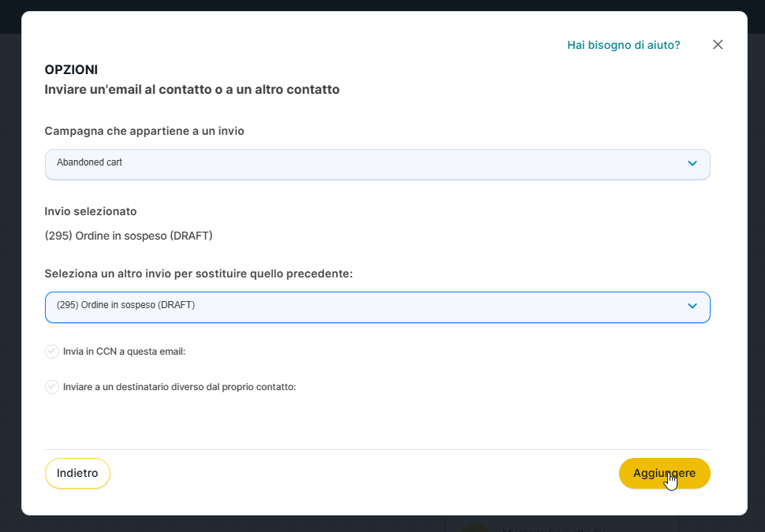Screen dimensions: 765x532
Task: Click the 'Campagna che appartiene a un invio' label
Action: click(144, 131)
